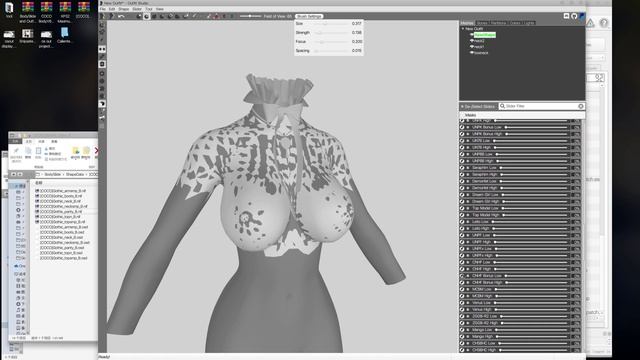Select [COCO]Gothic_panty_B.nif in Explorer
The image size is (640, 360).
[x=61, y=211]
